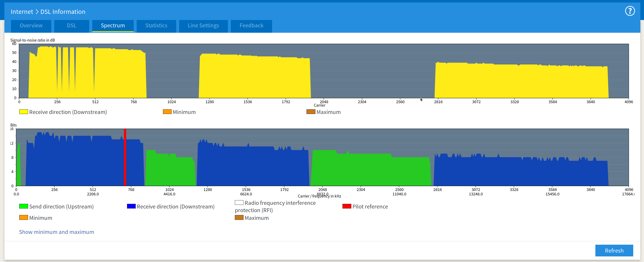
Task: Open the Line Settings tab
Action: pyautogui.click(x=203, y=26)
